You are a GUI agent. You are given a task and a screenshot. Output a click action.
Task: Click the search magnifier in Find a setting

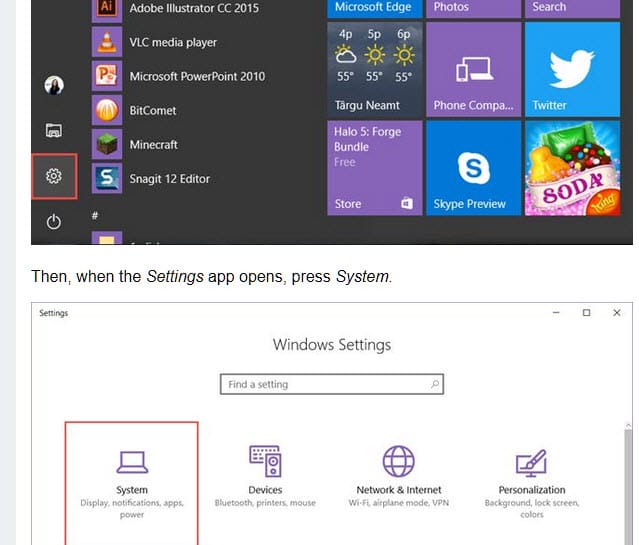coord(435,384)
